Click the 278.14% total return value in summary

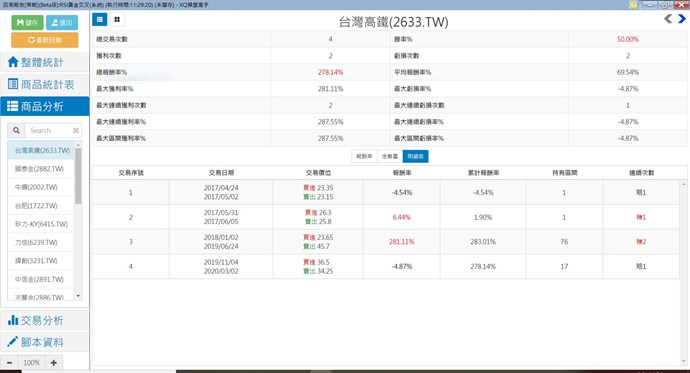click(330, 72)
